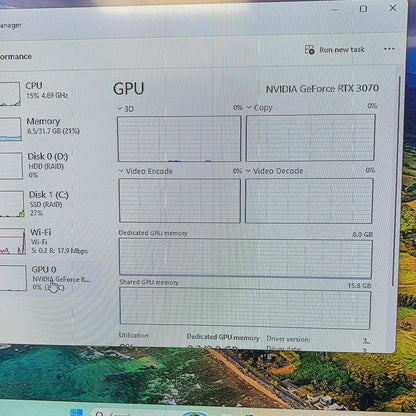
Task: Maximize the Task Manager window
Action: [x=363, y=9]
